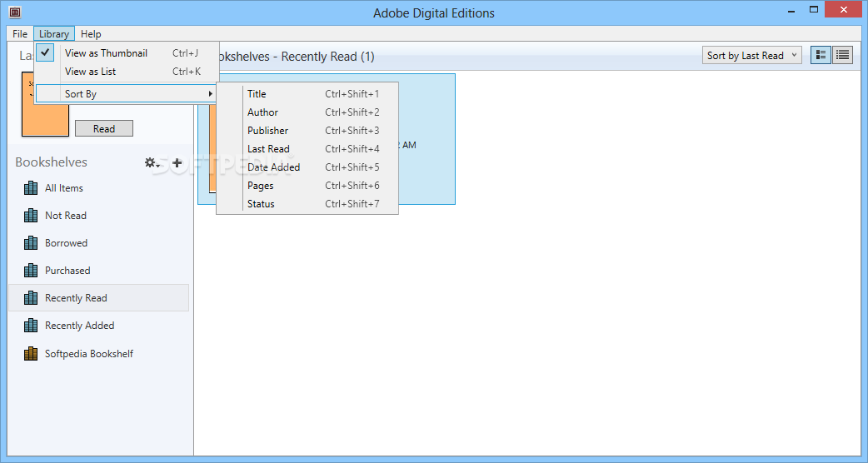The width and height of the screenshot is (868, 463).
Task: Click the Recently Added bookshelf icon
Action: click(x=31, y=326)
